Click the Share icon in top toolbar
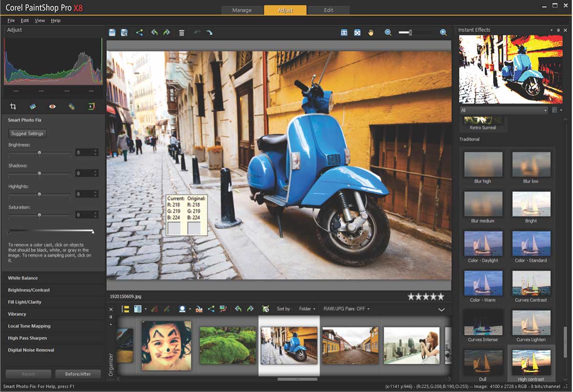The width and height of the screenshot is (573, 392). tap(139, 32)
